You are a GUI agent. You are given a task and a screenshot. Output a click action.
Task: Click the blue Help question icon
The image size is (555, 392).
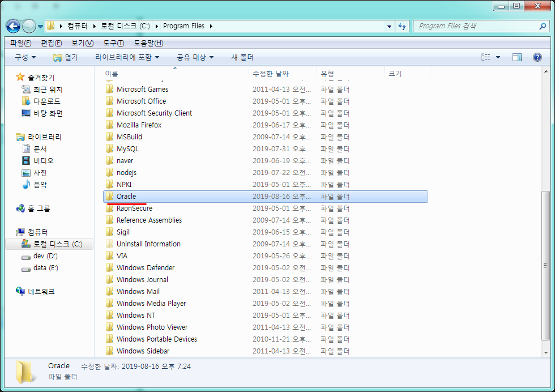[537, 57]
